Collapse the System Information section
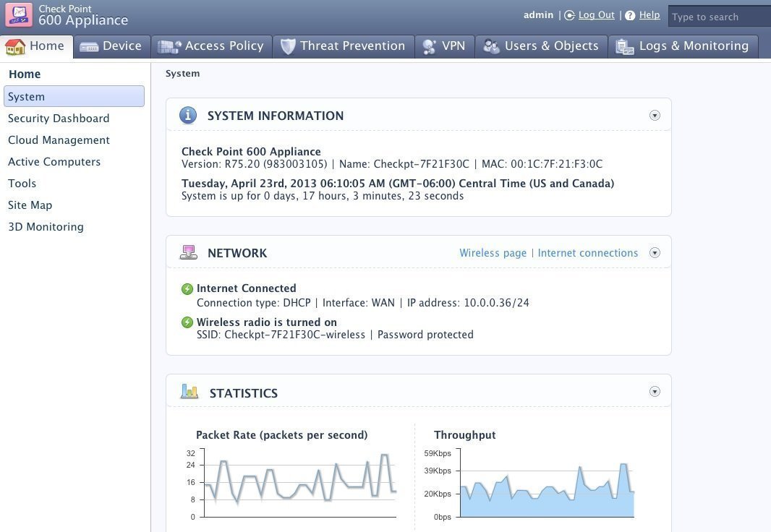This screenshot has width=771, height=532. coord(655,116)
